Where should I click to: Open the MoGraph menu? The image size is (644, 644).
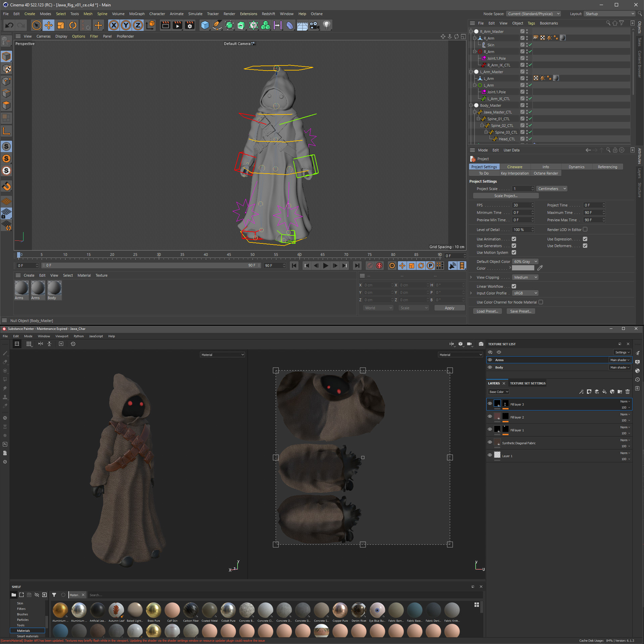(137, 14)
